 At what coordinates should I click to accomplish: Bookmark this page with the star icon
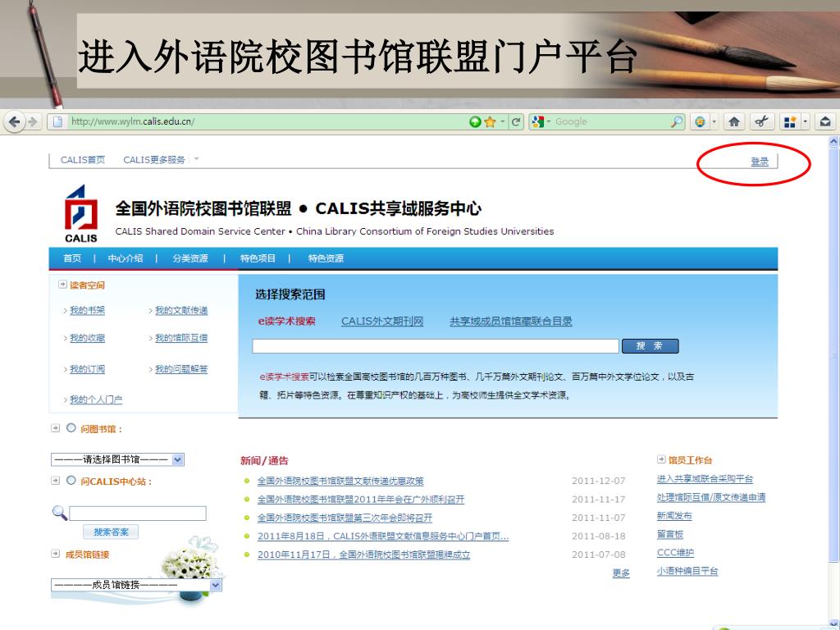click(490, 121)
